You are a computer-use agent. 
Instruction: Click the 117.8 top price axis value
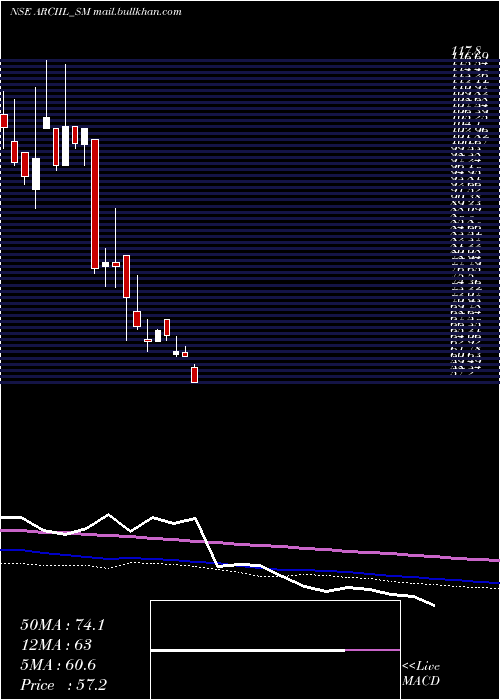[x=467, y=51]
